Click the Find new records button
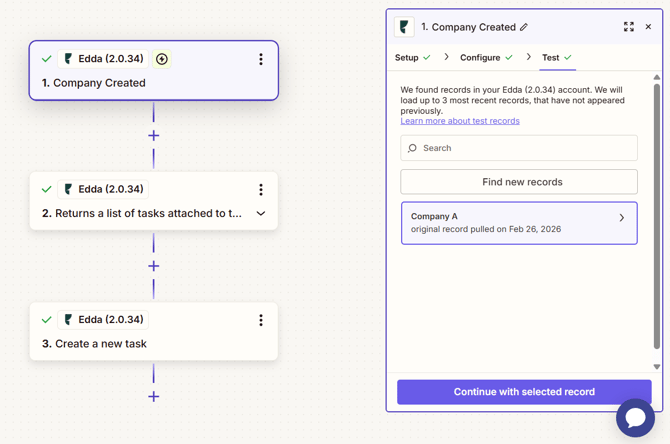The image size is (670, 444). click(519, 182)
